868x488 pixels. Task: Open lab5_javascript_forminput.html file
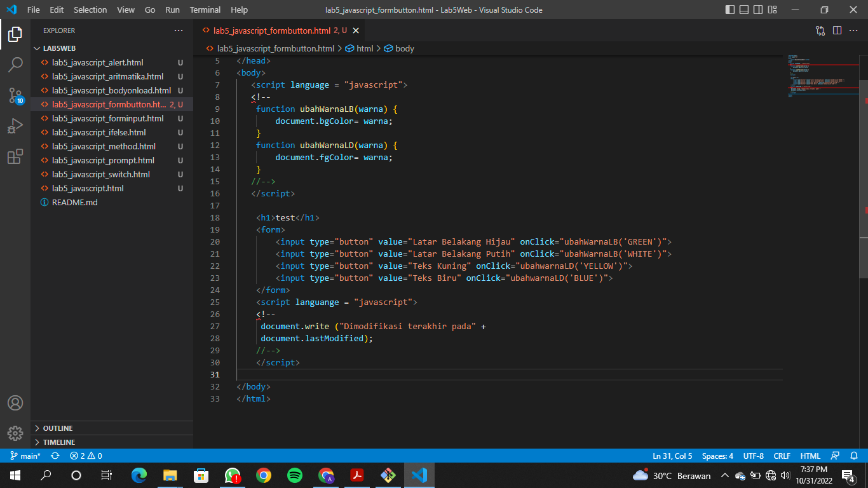(112, 118)
